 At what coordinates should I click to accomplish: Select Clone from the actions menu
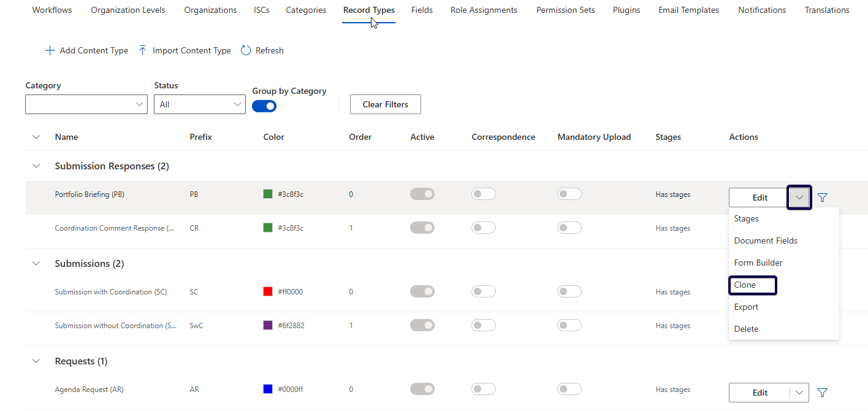pyautogui.click(x=745, y=285)
